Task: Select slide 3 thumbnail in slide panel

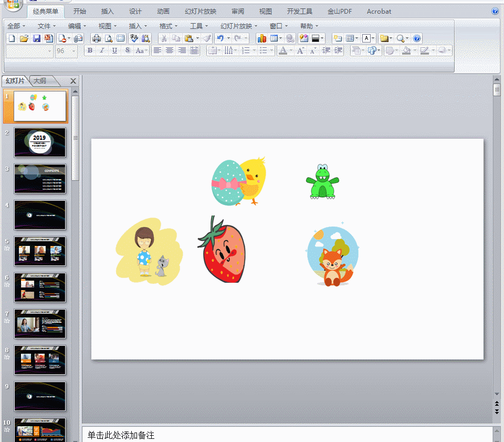Action: 40,178
